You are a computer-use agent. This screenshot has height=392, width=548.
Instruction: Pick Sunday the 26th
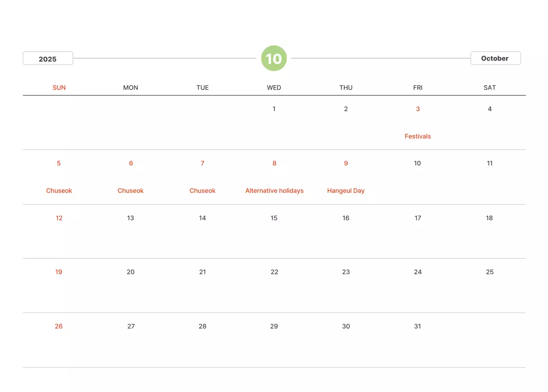click(x=59, y=327)
